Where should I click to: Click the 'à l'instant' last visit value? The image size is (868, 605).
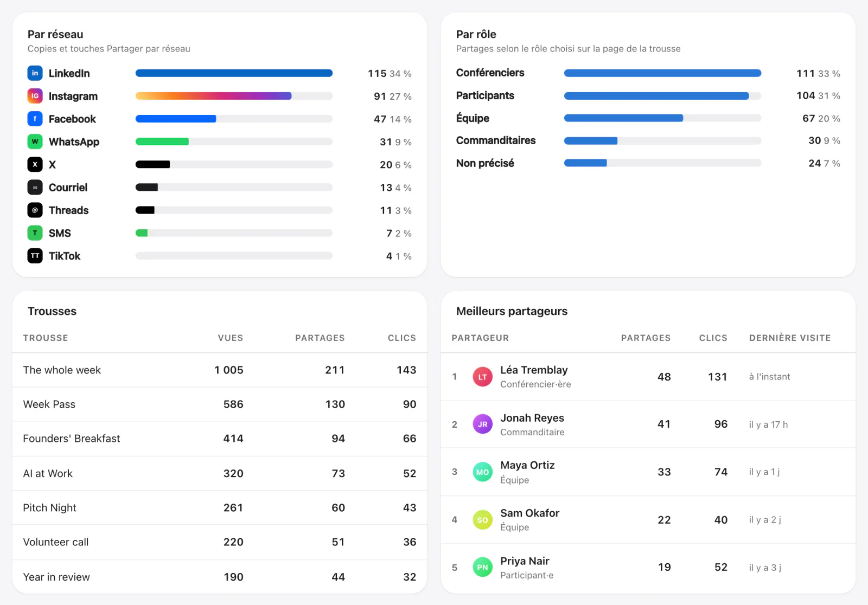coord(769,377)
